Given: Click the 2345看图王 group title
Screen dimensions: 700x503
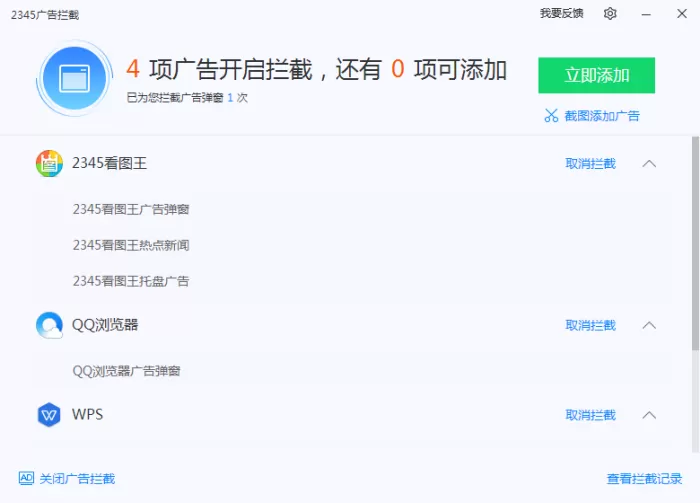Looking at the screenshot, I should pos(109,163).
